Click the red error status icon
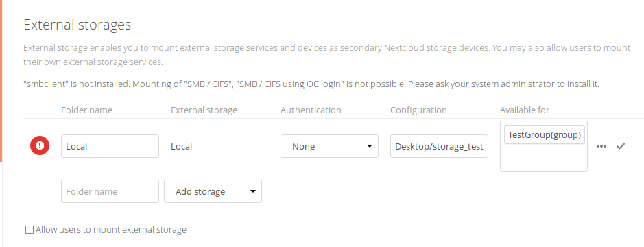 pyautogui.click(x=39, y=145)
